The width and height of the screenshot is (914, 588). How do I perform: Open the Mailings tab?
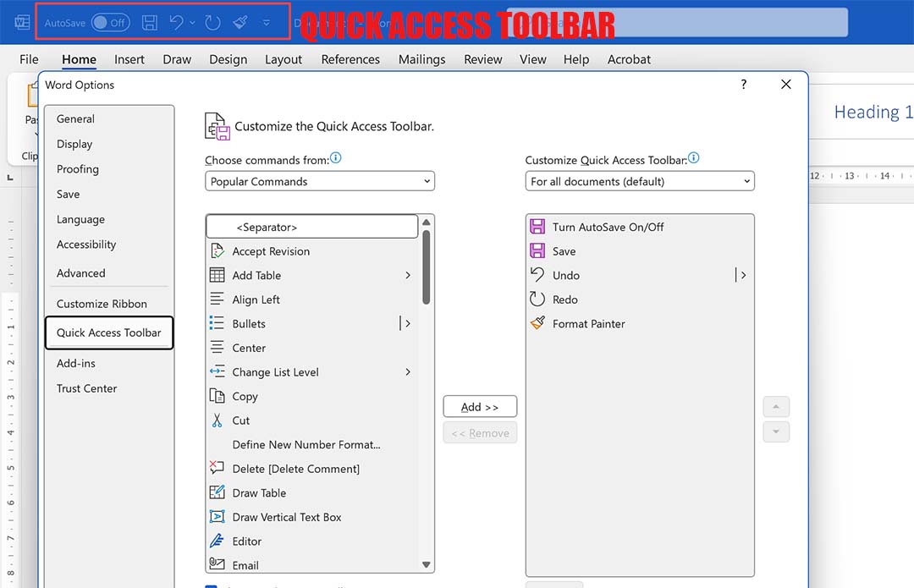(x=422, y=59)
